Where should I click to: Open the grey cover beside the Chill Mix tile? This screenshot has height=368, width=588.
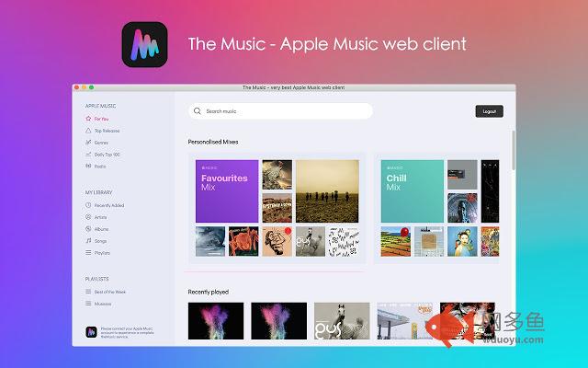tap(462, 175)
